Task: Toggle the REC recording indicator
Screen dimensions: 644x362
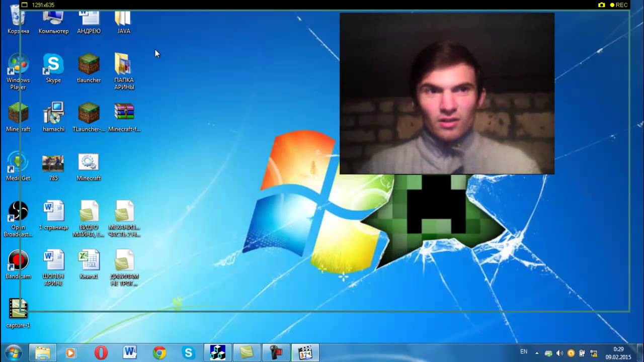Action: pos(619,5)
